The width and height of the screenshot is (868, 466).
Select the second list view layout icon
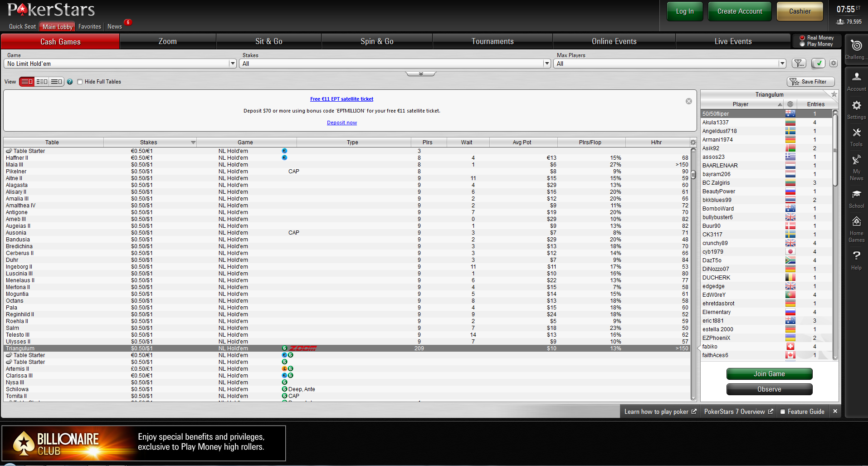point(42,82)
